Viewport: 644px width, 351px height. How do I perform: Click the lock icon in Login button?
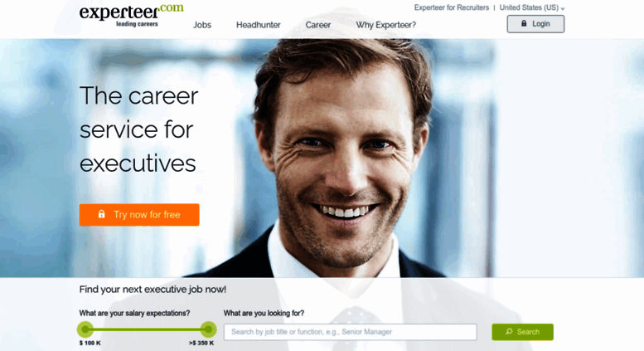point(524,23)
